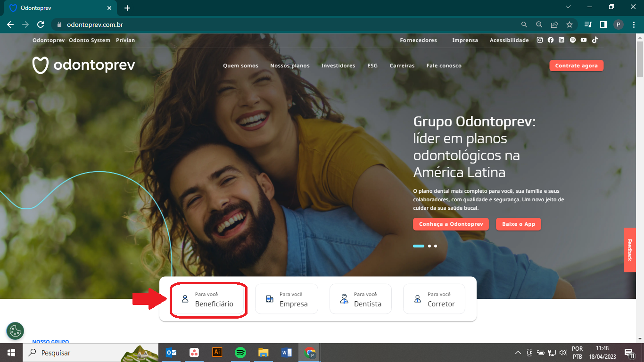Bookmark this page with the star icon
The width and height of the screenshot is (644, 362).
coord(570,25)
